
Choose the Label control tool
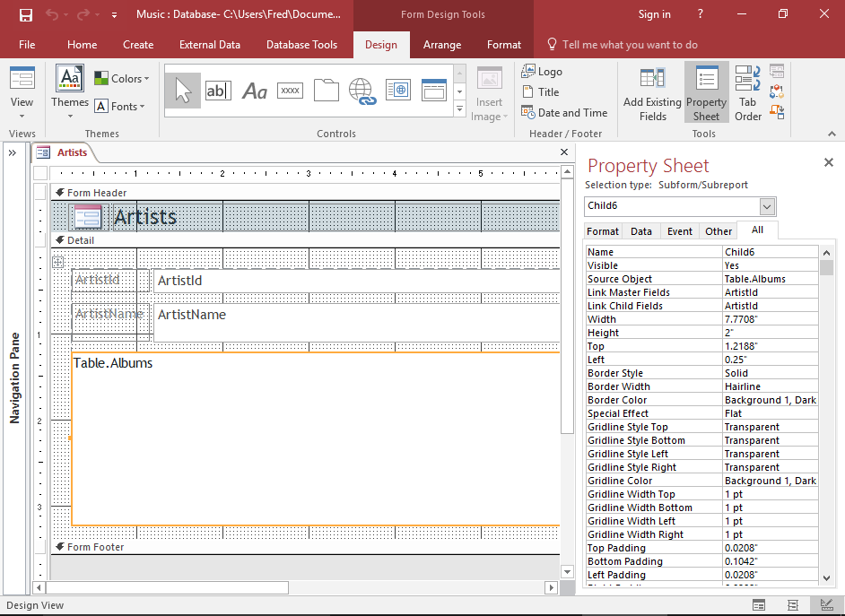pyautogui.click(x=255, y=91)
